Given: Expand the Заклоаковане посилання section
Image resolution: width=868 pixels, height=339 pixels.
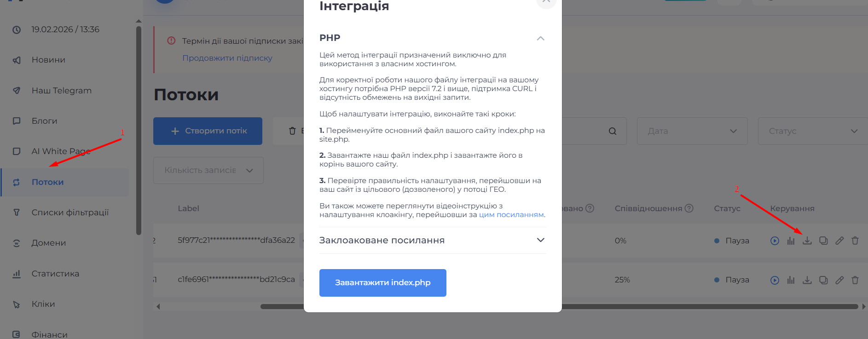Looking at the screenshot, I should pyautogui.click(x=541, y=240).
